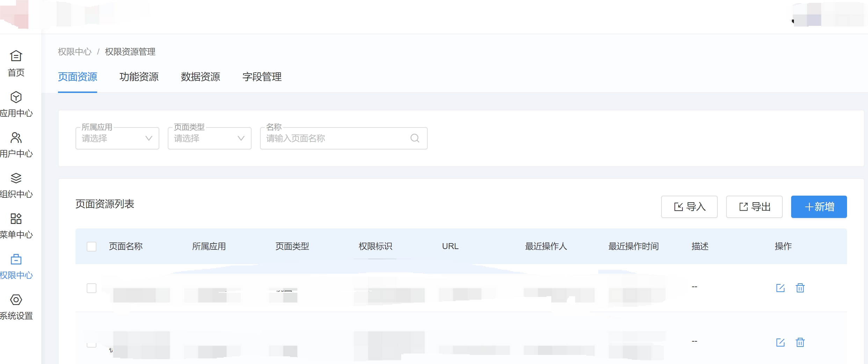Click the 所属应用 column header

[x=209, y=246]
